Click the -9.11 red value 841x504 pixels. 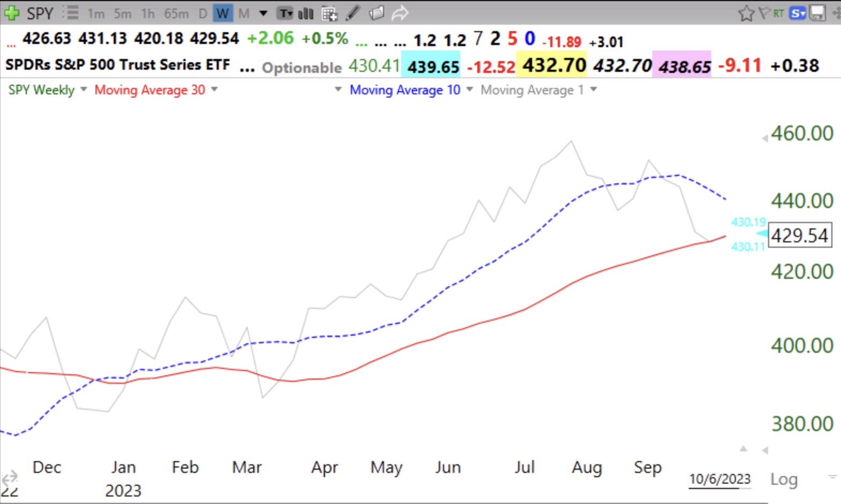pyautogui.click(x=740, y=65)
